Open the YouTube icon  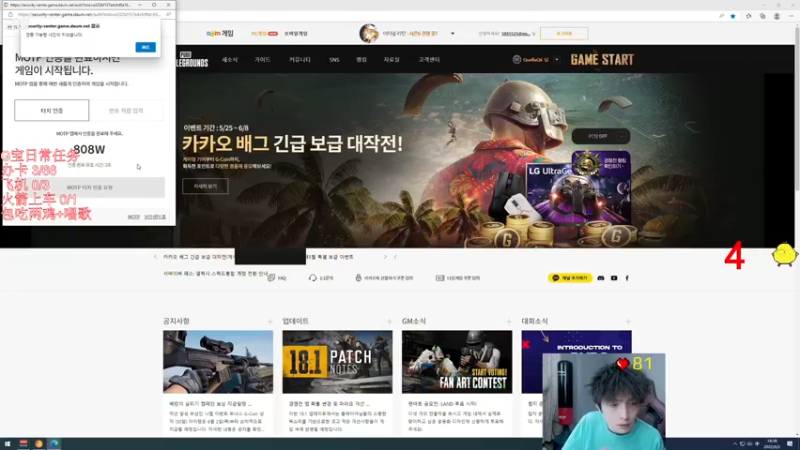(614, 278)
